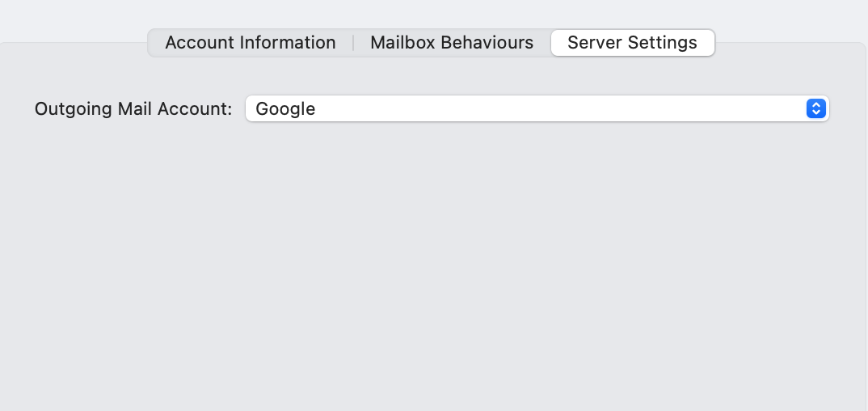This screenshot has width=868, height=411.
Task: Click the Outgoing Mail Account label
Action: [133, 108]
